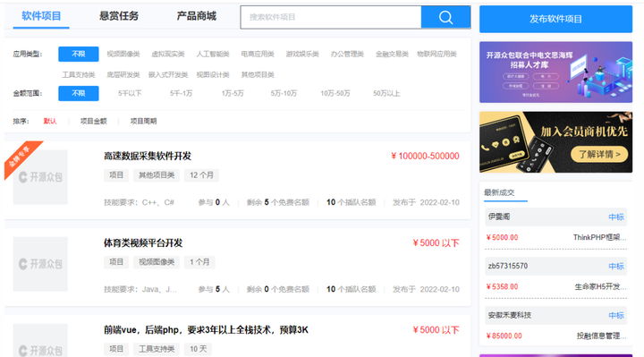Switch to the 悬赏任务 tab
644x357 pixels.
[x=119, y=16]
